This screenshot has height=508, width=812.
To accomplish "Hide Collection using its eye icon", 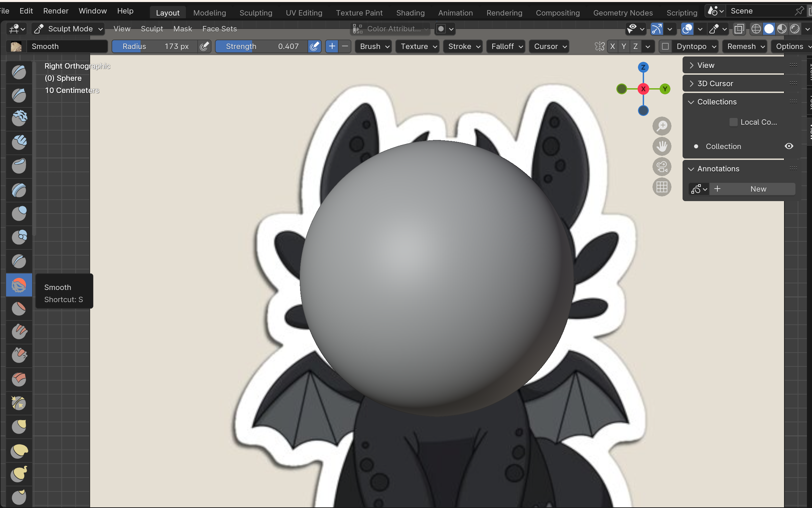I will coord(789,146).
